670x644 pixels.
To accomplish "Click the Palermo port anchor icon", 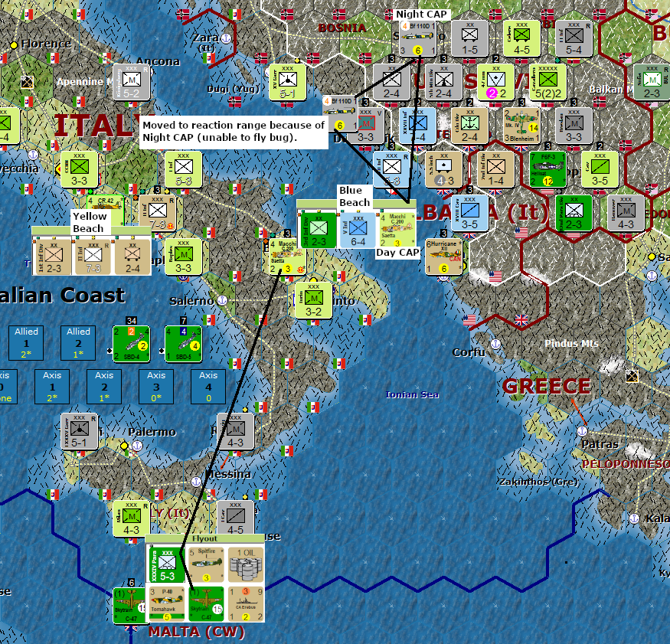I will [x=137, y=446].
